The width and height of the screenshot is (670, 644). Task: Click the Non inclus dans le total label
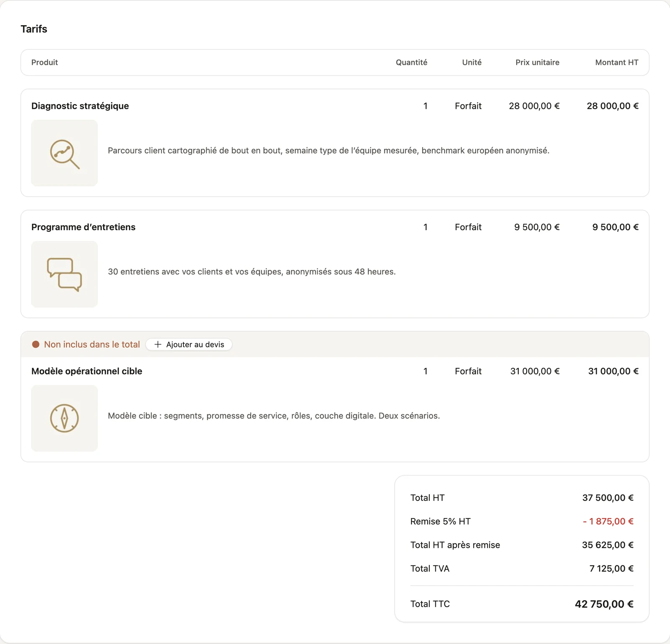tap(92, 344)
